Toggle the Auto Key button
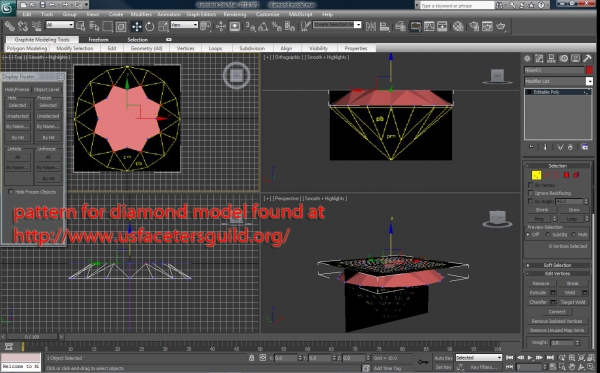600x373 pixels. tap(443, 358)
